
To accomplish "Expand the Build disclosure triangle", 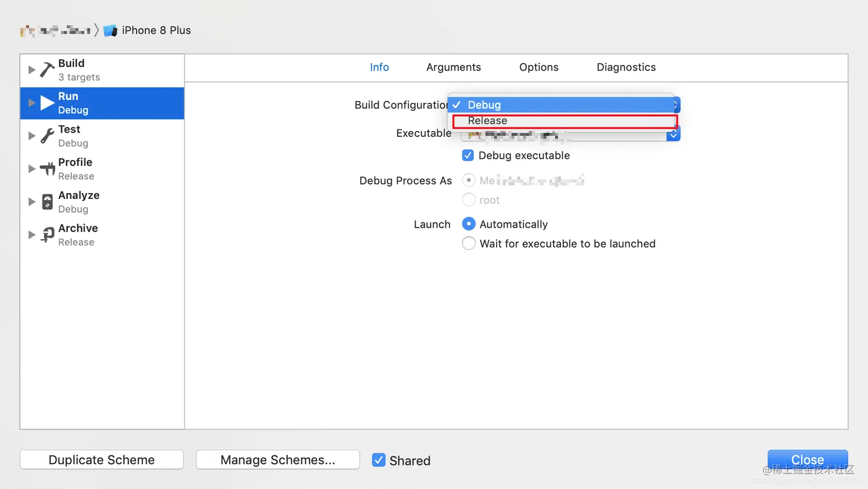I will (x=32, y=70).
